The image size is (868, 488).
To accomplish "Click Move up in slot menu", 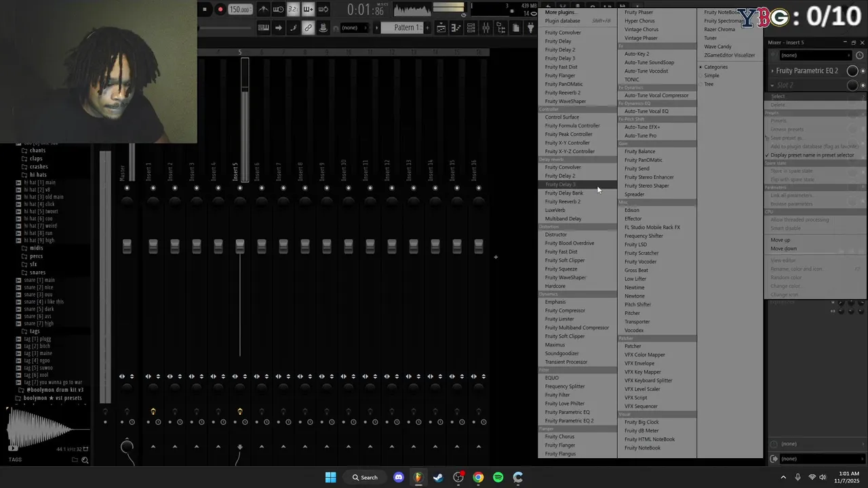I will (x=780, y=240).
